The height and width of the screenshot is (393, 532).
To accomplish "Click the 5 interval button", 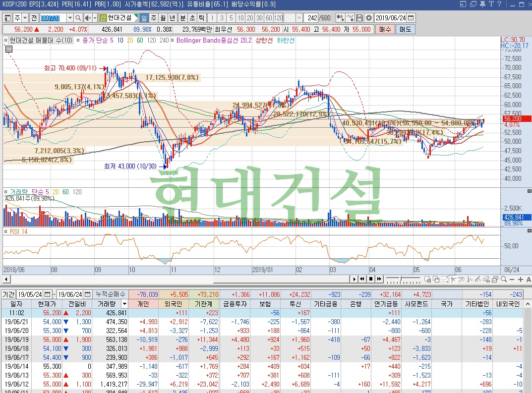I will pos(231,18).
